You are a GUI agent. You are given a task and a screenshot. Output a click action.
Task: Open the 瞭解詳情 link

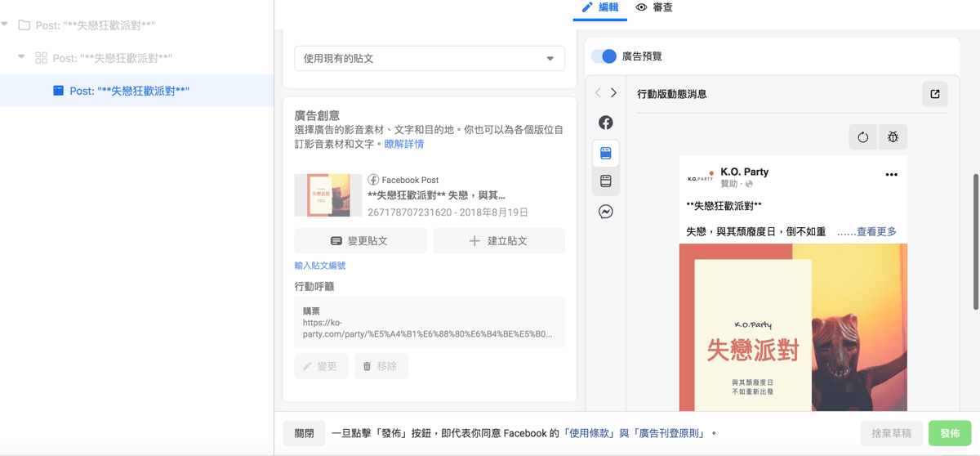pos(404,144)
